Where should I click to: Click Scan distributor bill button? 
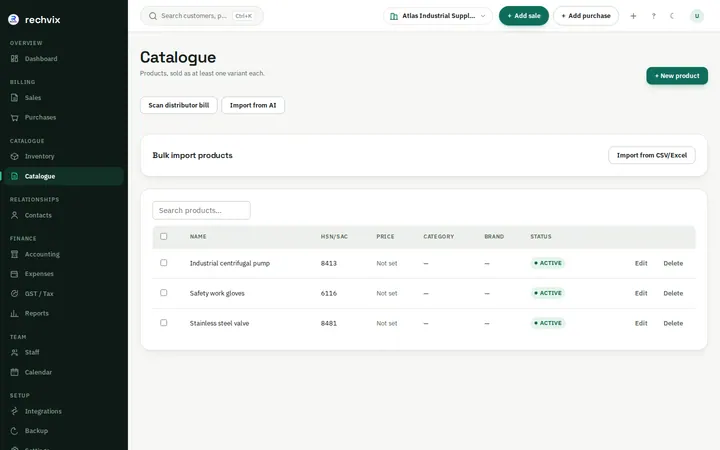pos(179,105)
